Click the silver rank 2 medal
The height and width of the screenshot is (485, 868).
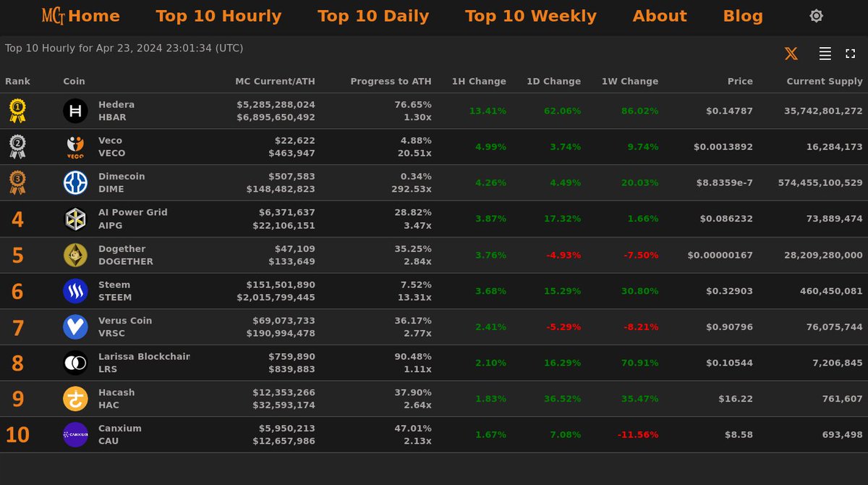tap(17, 147)
